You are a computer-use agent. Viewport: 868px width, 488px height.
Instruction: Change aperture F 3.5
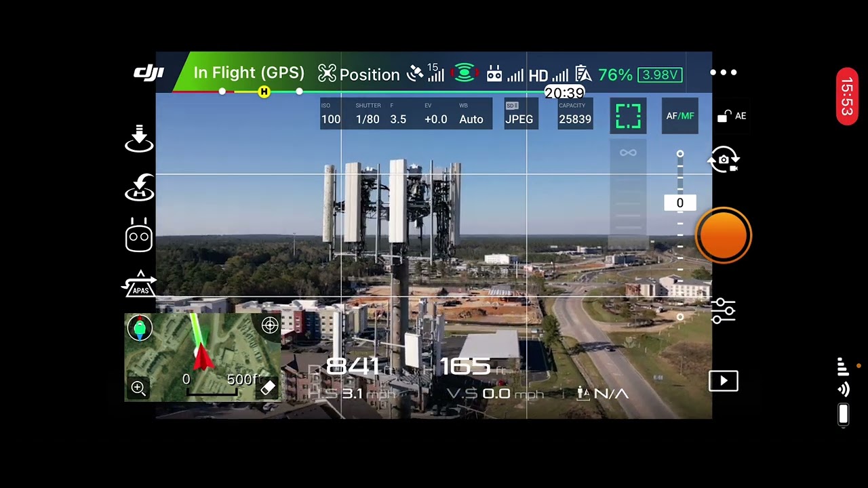coord(398,114)
